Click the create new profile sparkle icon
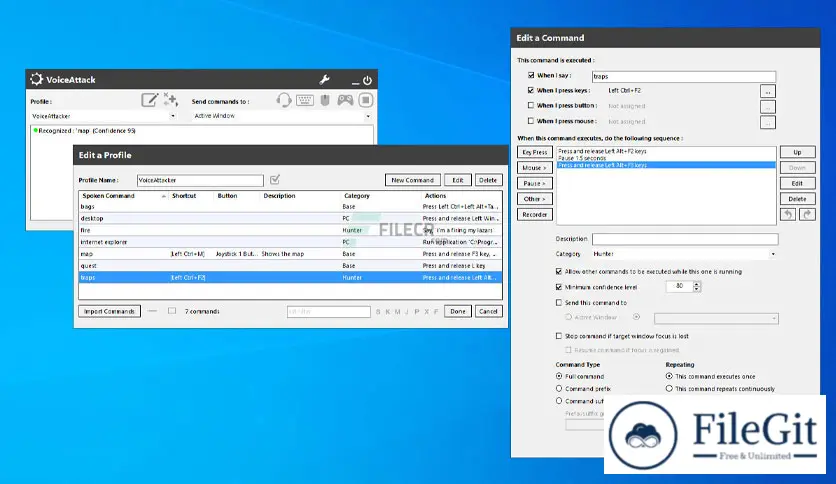Screen dimensions: 836x484 pyautogui.click(x=171, y=99)
